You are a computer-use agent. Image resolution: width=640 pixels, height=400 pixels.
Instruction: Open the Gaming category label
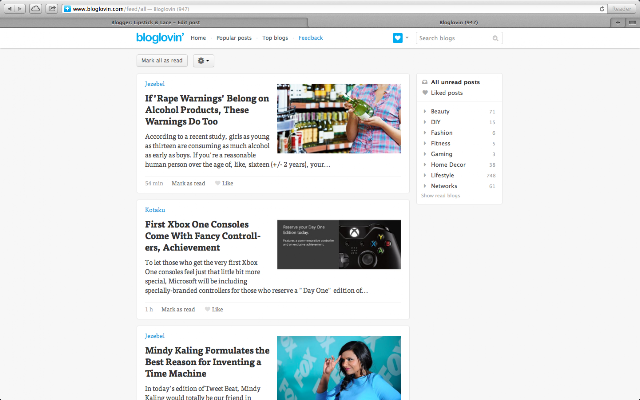[441, 154]
